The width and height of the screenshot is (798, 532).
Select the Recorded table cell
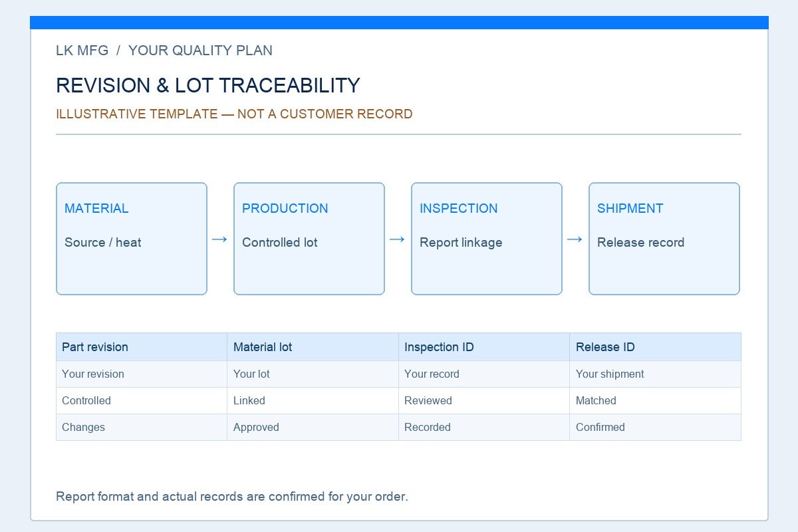[x=484, y=428]
